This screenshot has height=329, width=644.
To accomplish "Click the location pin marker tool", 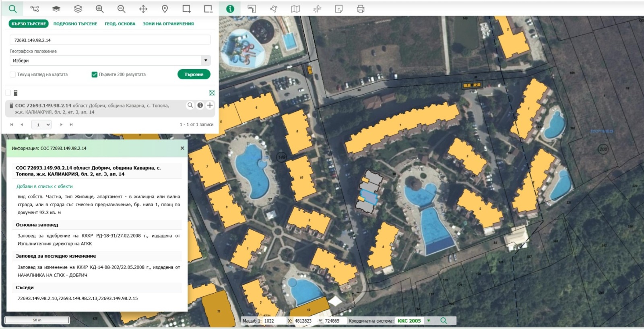I will tap(165, 9).
